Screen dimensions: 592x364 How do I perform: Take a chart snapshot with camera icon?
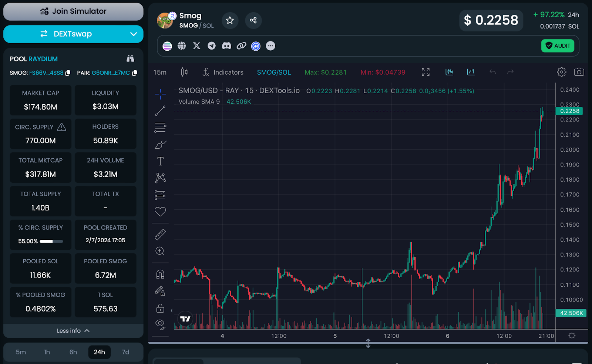click(579, 72)
